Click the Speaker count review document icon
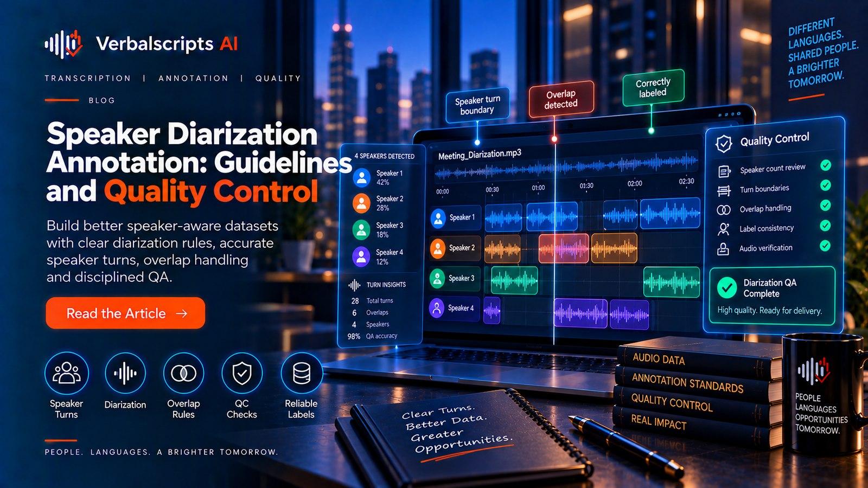Image resolution: width=868 pixels, height=488 pixels. [724, 172]
